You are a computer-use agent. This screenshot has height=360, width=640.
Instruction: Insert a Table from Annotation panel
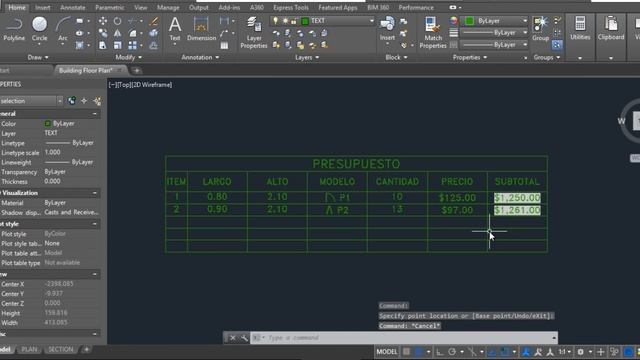[x=224, y=45]
